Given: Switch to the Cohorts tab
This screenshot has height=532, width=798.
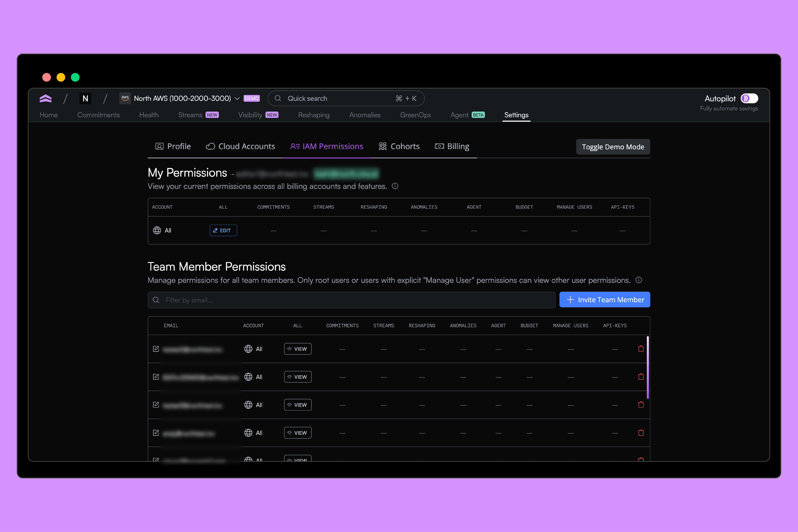Looking at the screenshot, I should pyautogui.click(x=399, y=146).
